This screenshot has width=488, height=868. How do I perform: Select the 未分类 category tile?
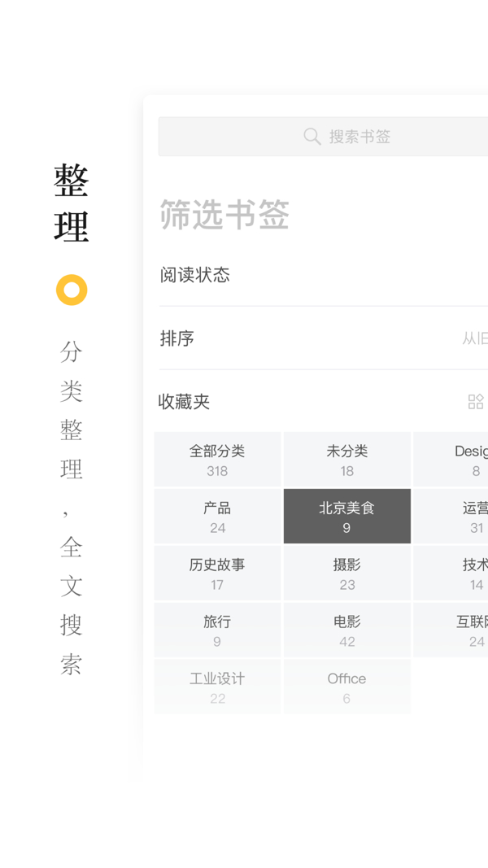click(346, 459)
